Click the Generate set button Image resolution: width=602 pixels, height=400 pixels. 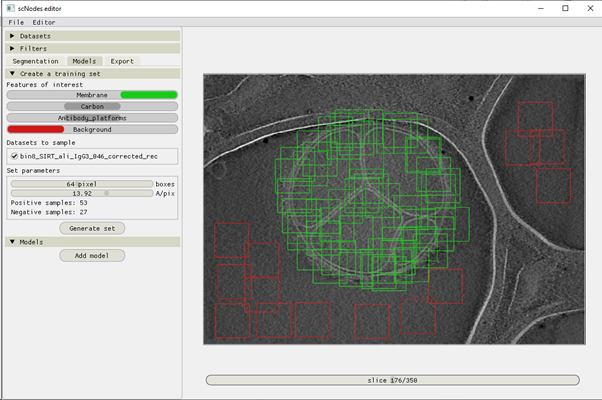coord(92,228)
